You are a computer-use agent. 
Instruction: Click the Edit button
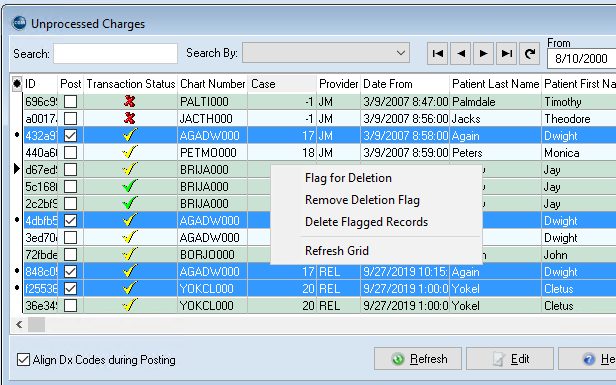[510, 359]
